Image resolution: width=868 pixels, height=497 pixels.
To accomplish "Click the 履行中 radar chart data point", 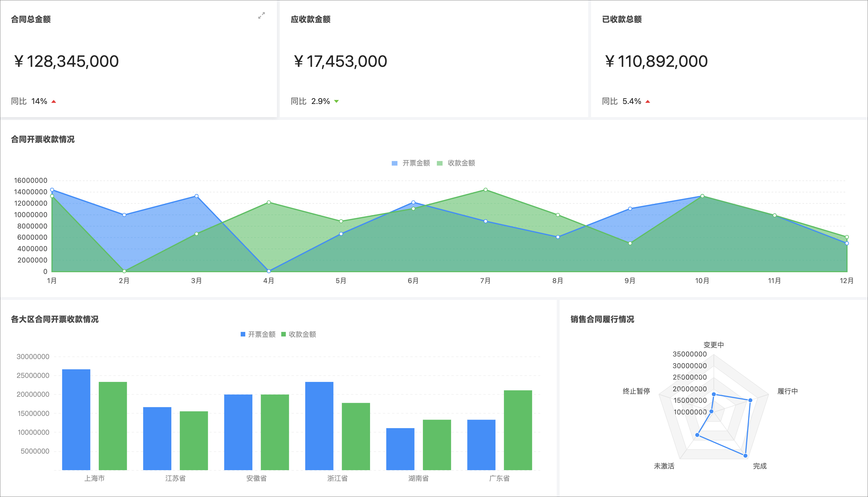I will coord(750,400).
